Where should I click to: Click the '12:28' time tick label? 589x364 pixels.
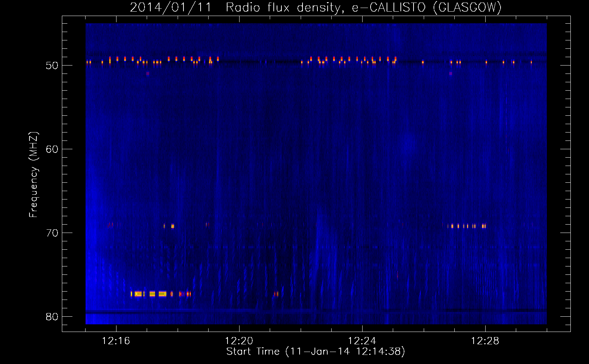pyautogui.click(x=485, y=341)
